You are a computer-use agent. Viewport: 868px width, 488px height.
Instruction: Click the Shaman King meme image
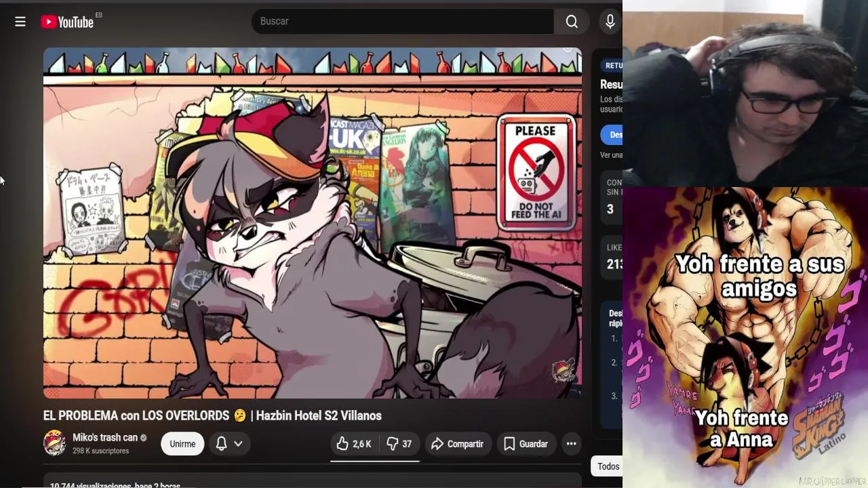(x=745, y=338)
